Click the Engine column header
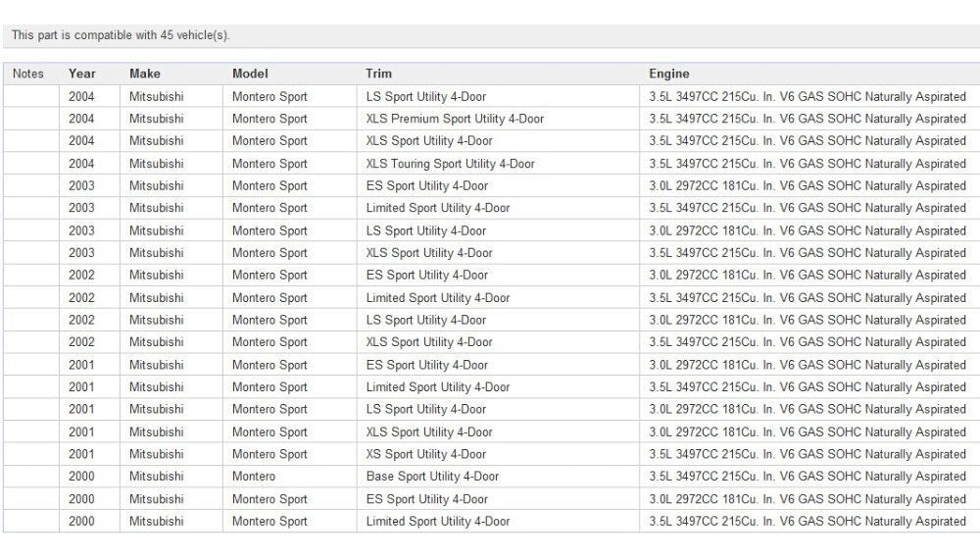Viewport: 980px width, 558px height. click(668, 74)
